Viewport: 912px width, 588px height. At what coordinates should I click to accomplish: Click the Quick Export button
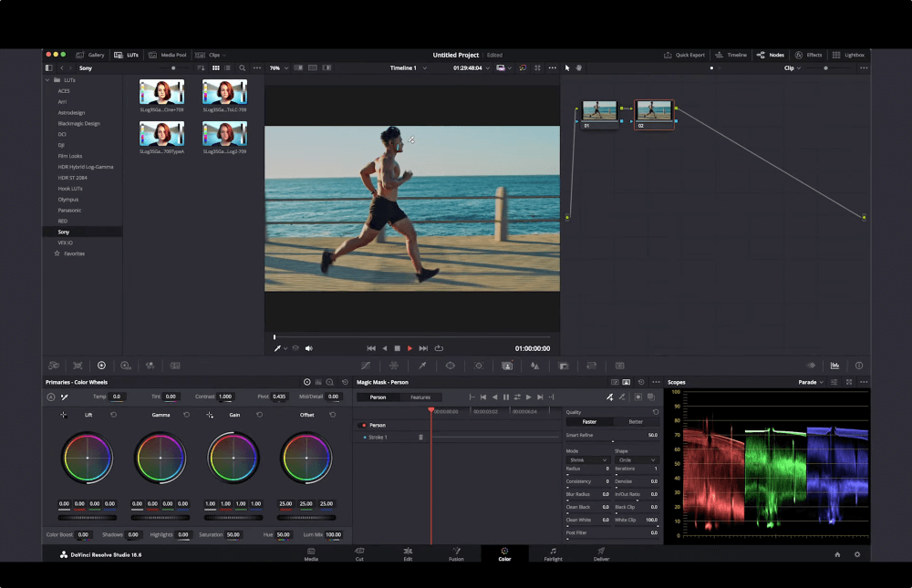pos(685,56)
